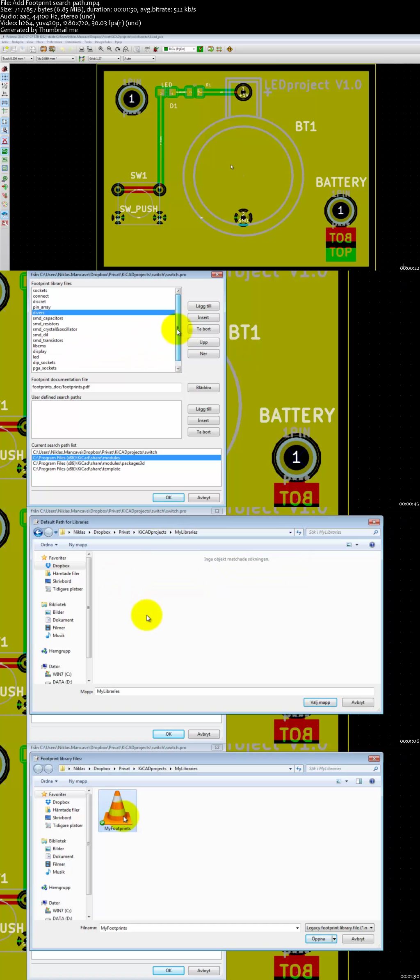Select the layer pair icon
The width and height of the screenshot is (420, 980).
[x=200, y=49]
